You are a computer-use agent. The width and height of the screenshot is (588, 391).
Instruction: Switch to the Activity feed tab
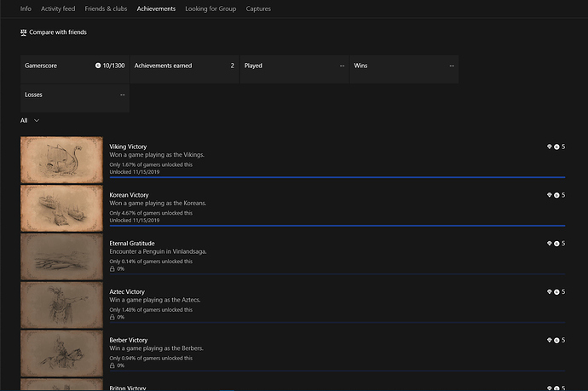pos(58,9)
